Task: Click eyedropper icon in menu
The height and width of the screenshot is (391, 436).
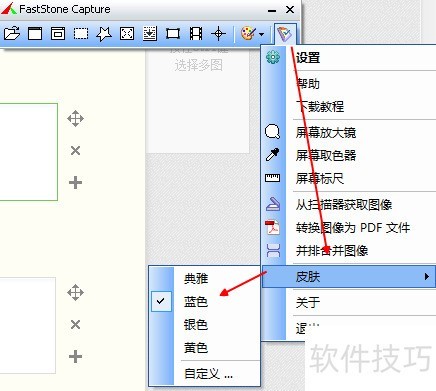Action: [273, 155]
